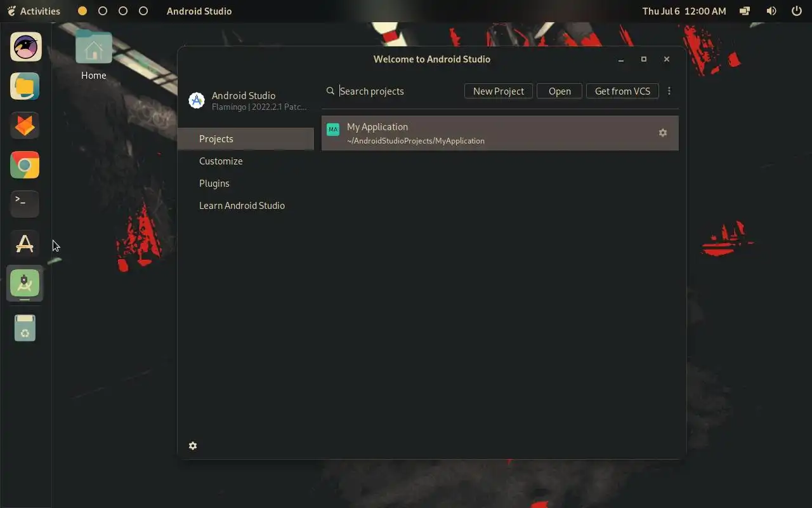Open the Terminal from the dock
Screen dimensions: 812x508
point(25,204)
